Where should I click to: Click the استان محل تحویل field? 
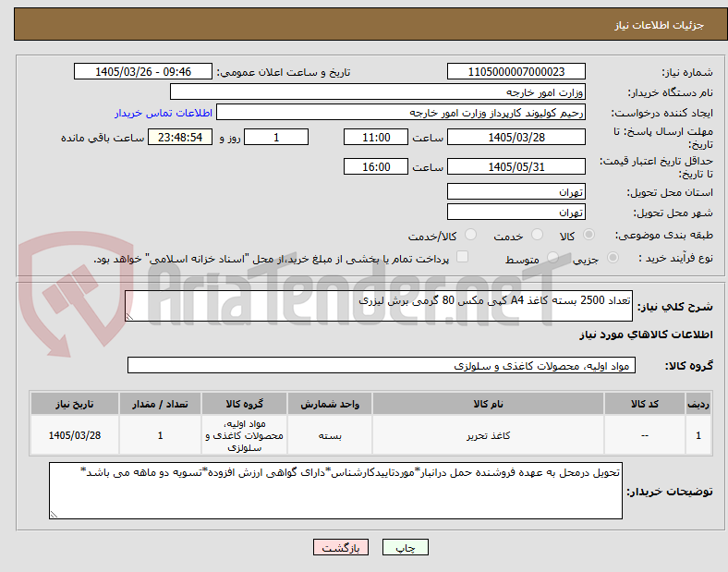516,192
